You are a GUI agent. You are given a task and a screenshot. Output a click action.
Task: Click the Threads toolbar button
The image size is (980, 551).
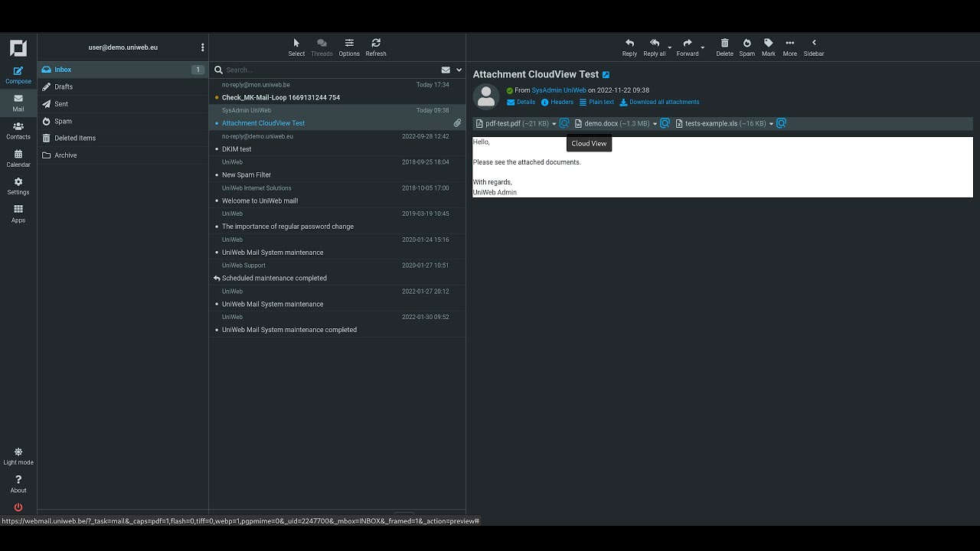pyautogui.click(x=322, y=47)
